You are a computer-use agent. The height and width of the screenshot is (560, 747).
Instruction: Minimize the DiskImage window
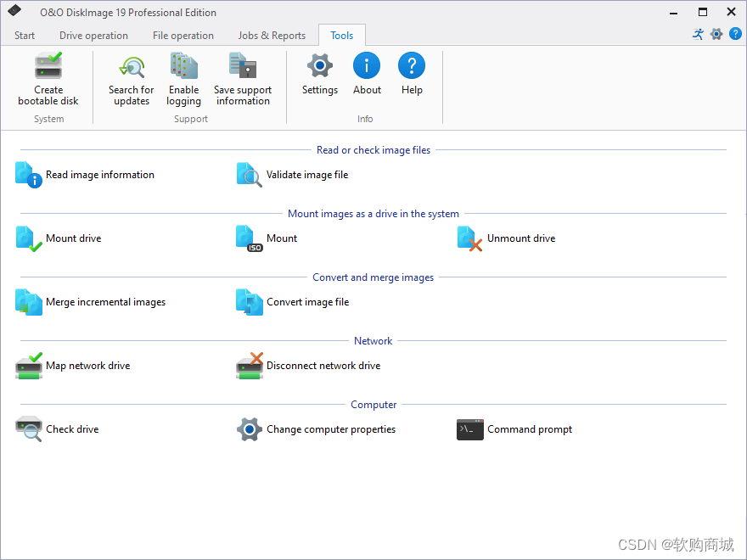[x=673, y=13]
